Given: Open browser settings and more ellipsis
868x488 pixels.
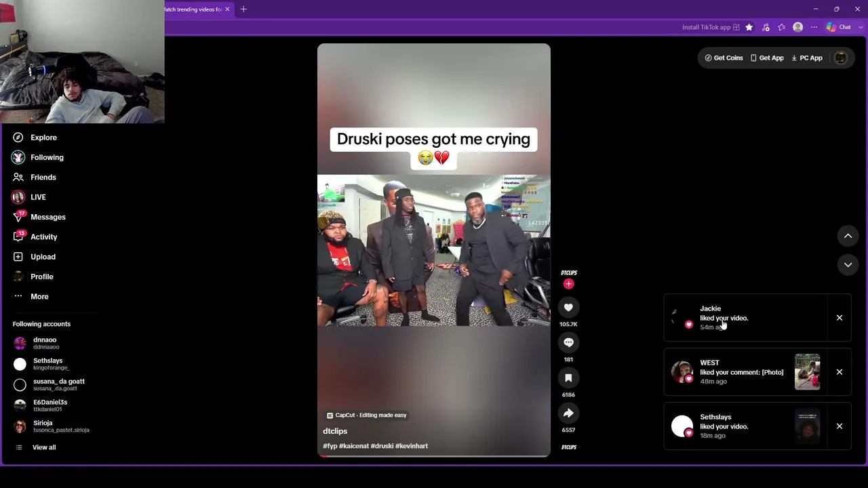Looking at the screenshot, I should (814, 27).
